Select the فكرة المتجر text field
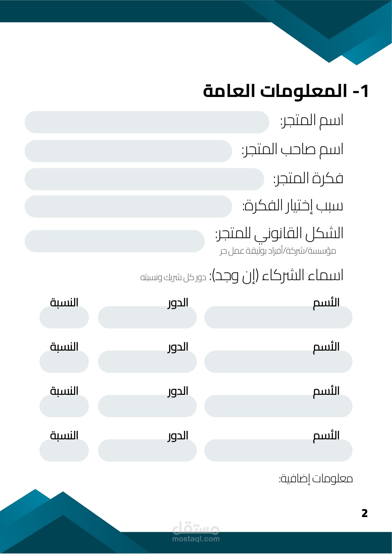The height and width of the screenshot is (554, 392). [144, 179]
